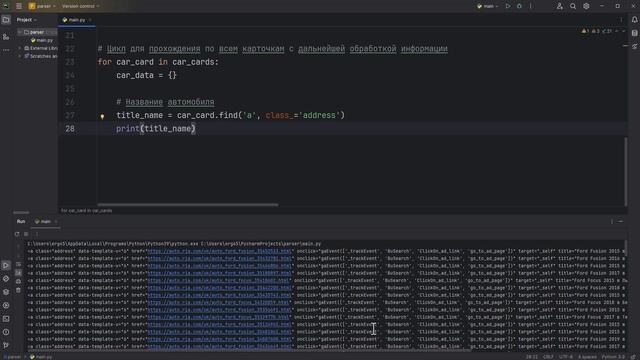This screenshot has width=640, height=360.
Task: Open the Structure tool window icon
Action: [6, 37]
